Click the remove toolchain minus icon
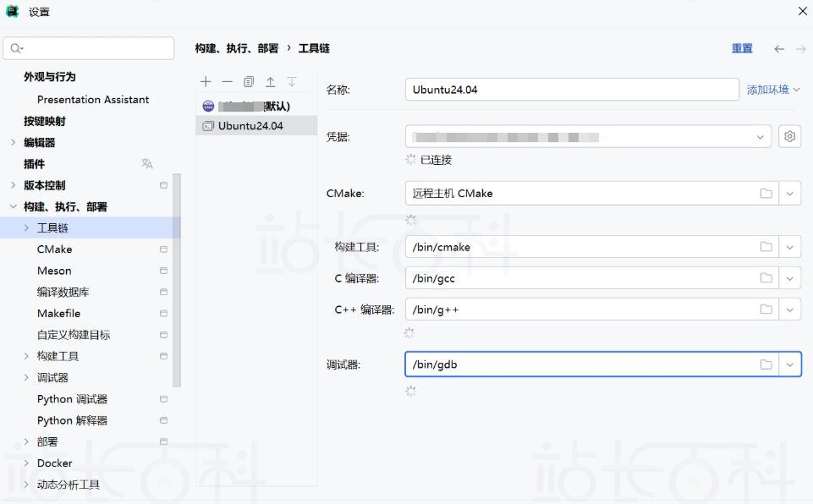Image resolution: width=813 pixels, height=504 pixels. tap(227, 82)
